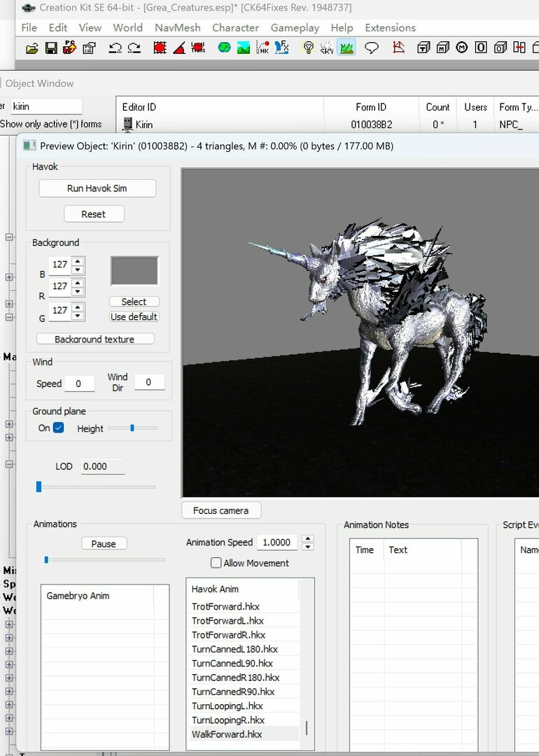Screen dimensions: 539x756
Task: Open the Gameplay menu
Action: click(x=295, y=28)
